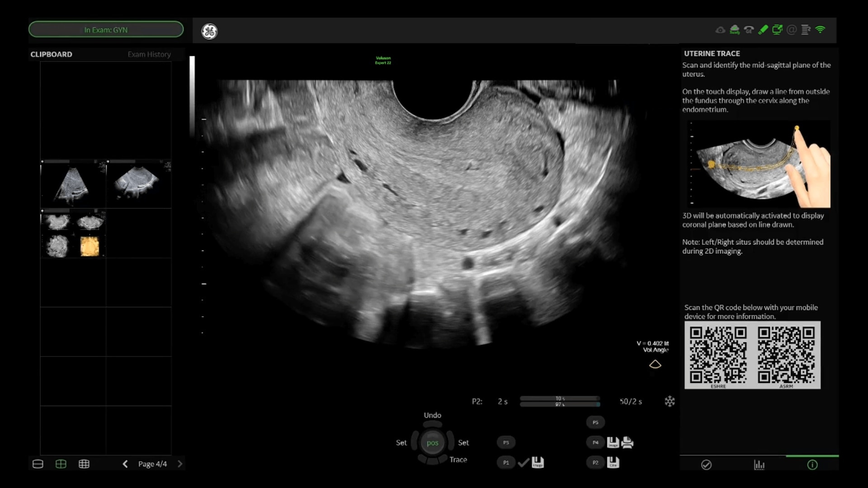Click the cine progress bar
The height and width of the screenshot is (488, 868).
[560, 401]
